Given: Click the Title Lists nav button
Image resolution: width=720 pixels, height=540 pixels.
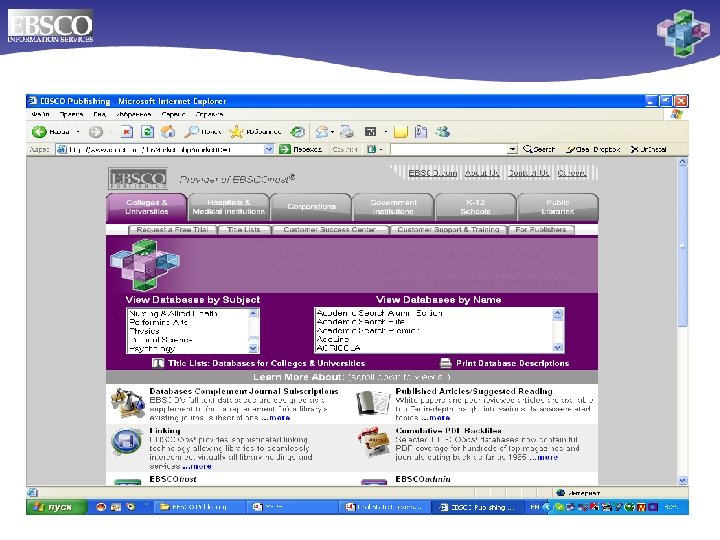Looking at the screenshot, I should coord(244,230).
